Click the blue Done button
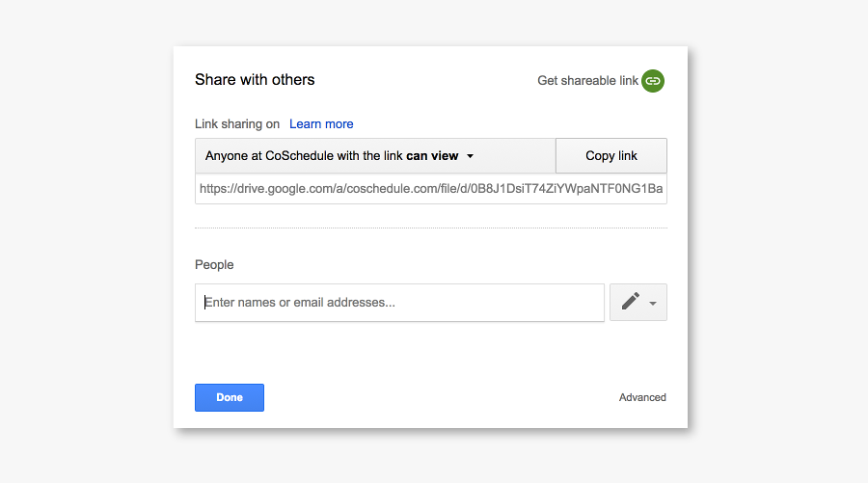The width and height of the screenshot is (868, 483). pyautogui.click(x=230, y=397)
